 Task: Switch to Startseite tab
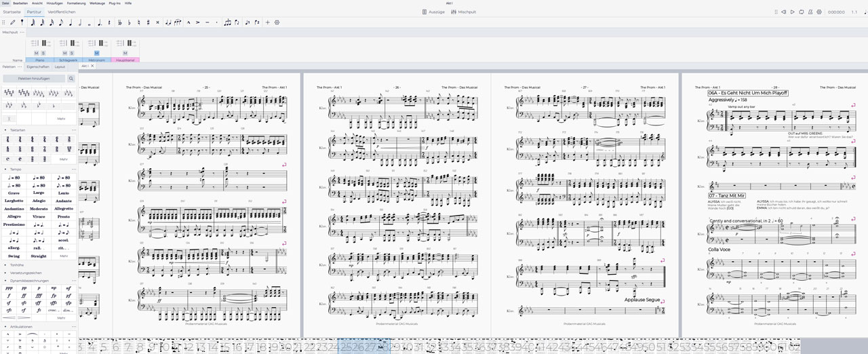point(12,12)
